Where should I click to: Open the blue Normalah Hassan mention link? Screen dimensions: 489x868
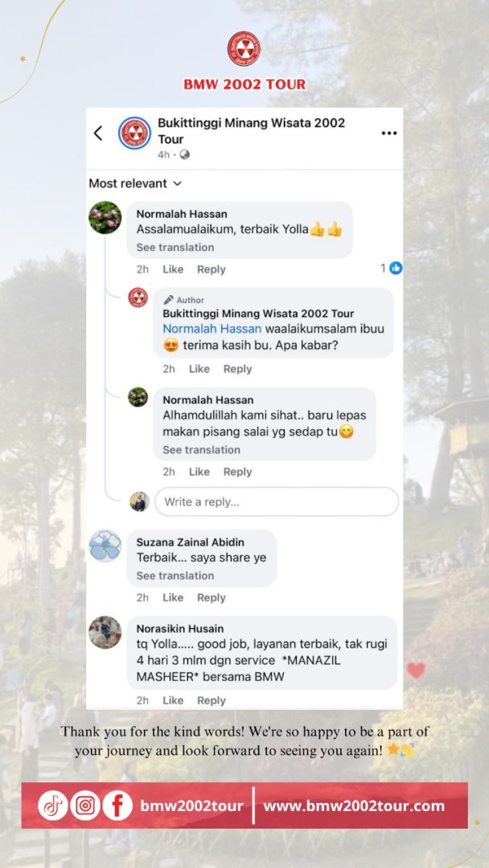(212, 329)
